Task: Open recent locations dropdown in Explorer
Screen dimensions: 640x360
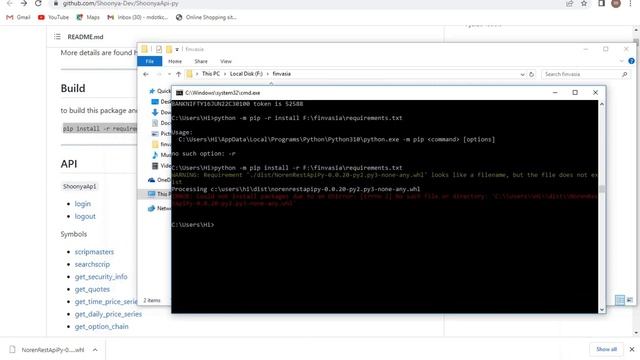Action: pyautogui.click(x=169, y=74)
